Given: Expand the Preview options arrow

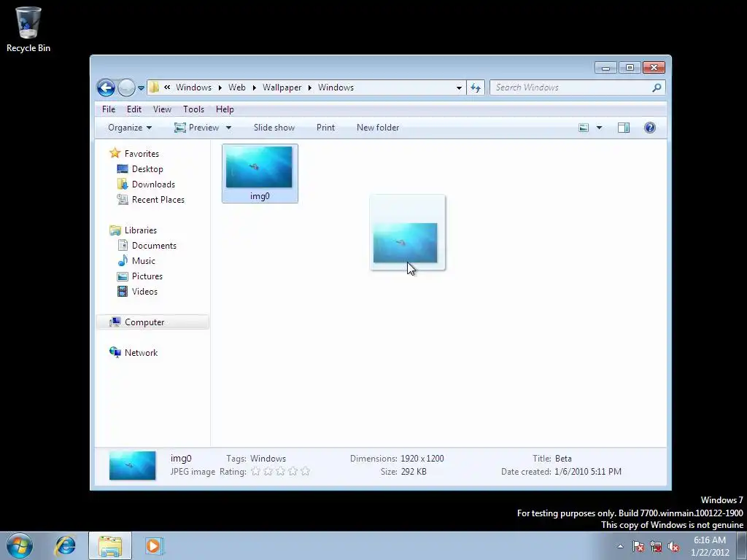Looking at the screenshot, I should pyautogui.click(x=228, y=128).
